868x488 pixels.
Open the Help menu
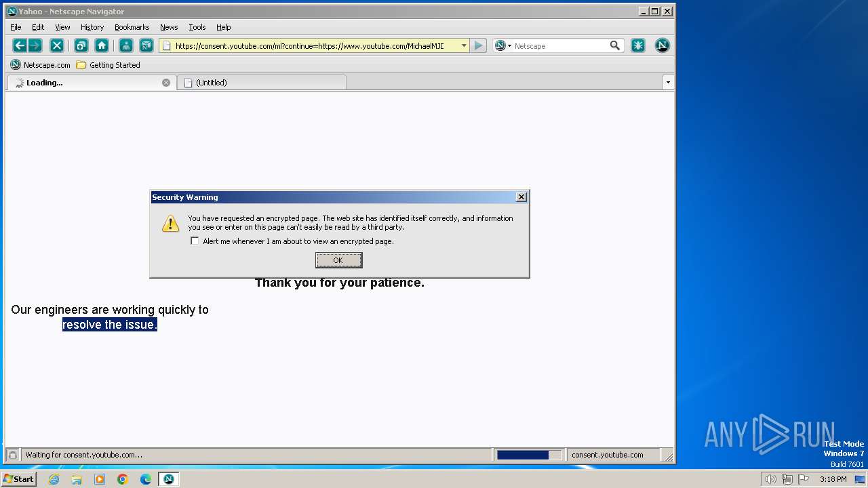coord(224,27)
